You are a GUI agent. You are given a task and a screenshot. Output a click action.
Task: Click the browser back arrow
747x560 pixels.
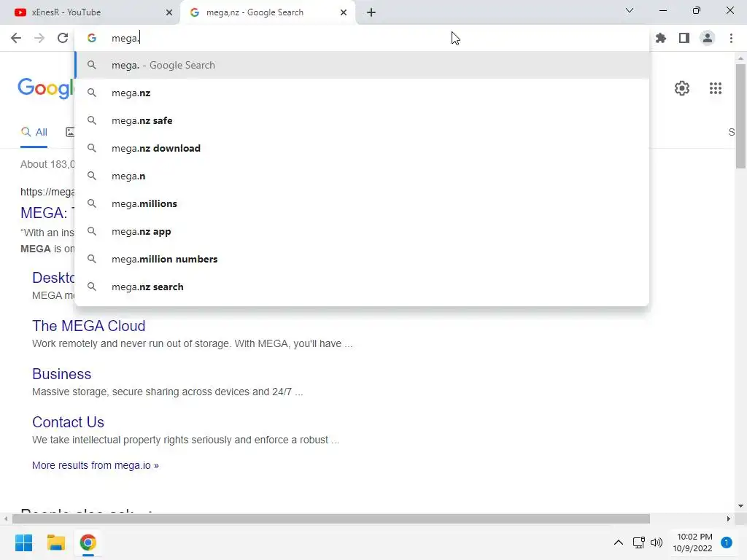(16, 38)
